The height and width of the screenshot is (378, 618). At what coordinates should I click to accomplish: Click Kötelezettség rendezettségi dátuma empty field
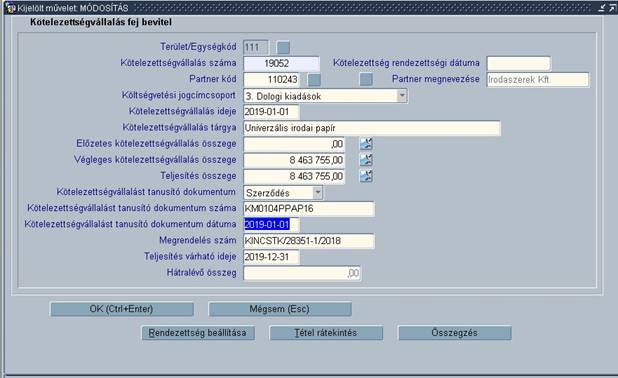point(519,63)
